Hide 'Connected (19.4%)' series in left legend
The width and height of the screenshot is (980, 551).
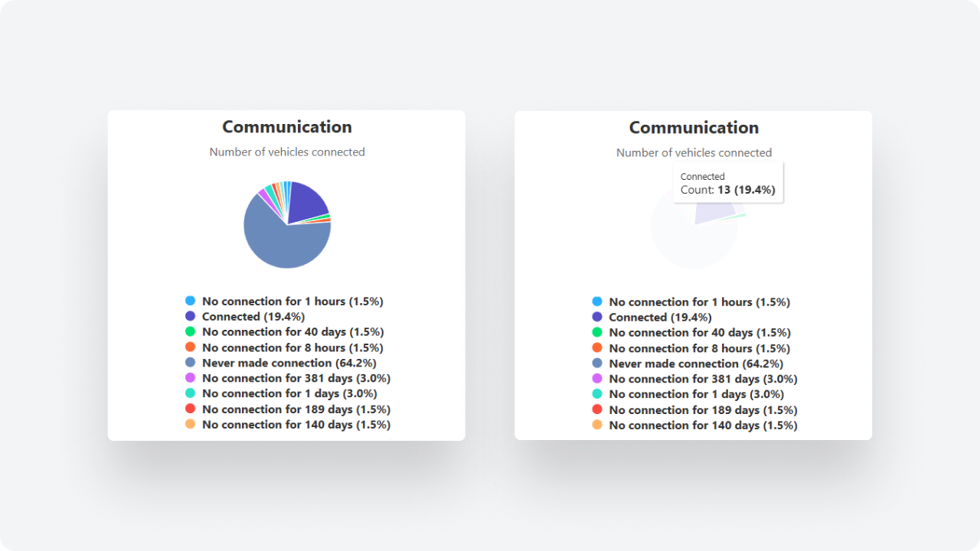click(253, 317)
